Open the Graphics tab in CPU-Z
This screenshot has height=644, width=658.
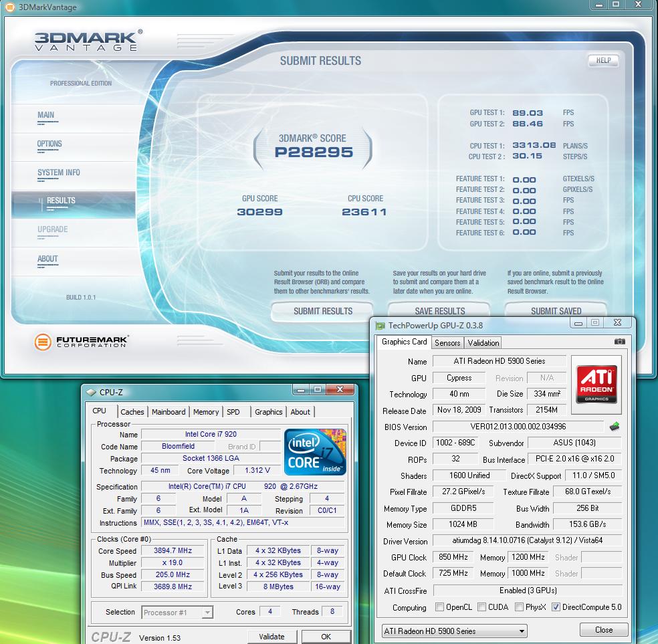pos(269,412)
